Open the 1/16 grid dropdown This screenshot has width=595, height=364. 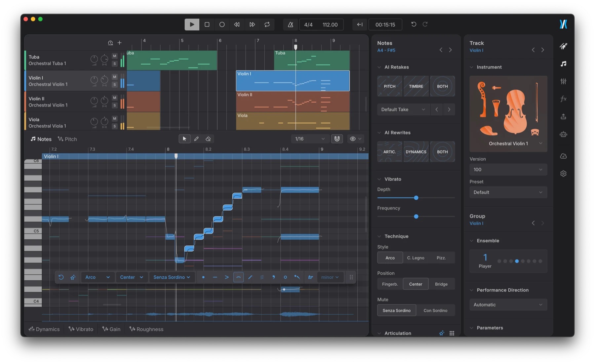point(310,139)
